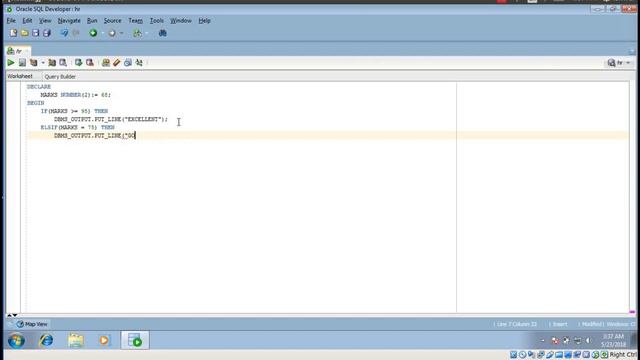Open the dropdown beside the SQL Worksheet icon

pos(147,33)
